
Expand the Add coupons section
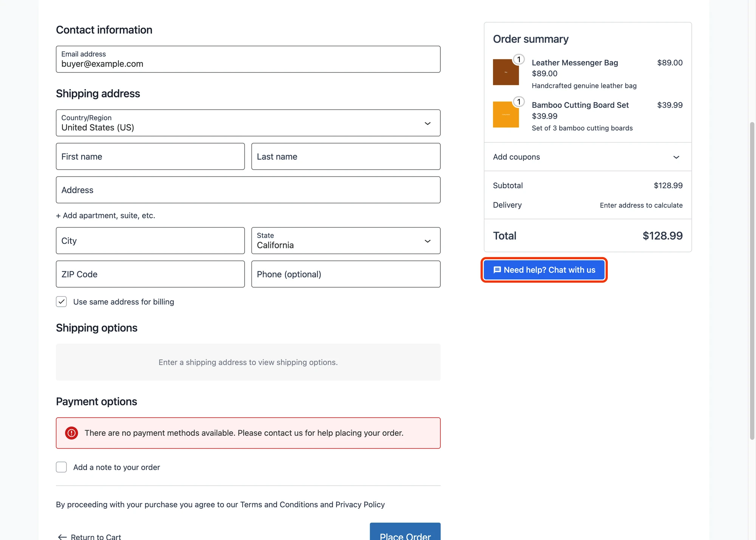[x=588, y=157]
